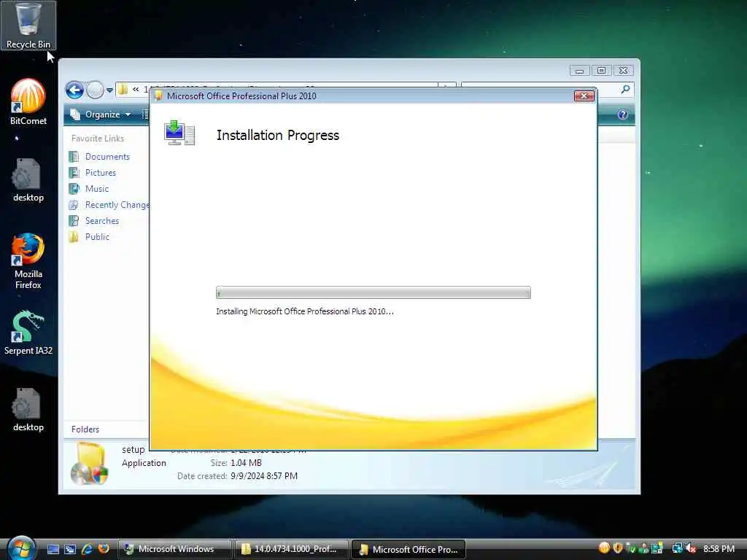747x560 pixels.
Task: Select the desktop file below BitComet
Action: (28, 181)
